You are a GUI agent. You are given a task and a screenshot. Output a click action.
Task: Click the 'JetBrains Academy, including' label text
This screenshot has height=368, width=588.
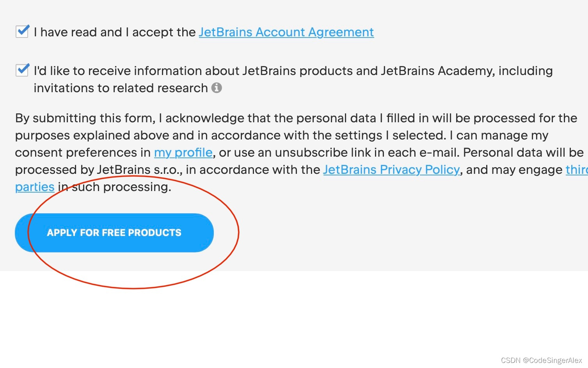[x=467, y=71]
